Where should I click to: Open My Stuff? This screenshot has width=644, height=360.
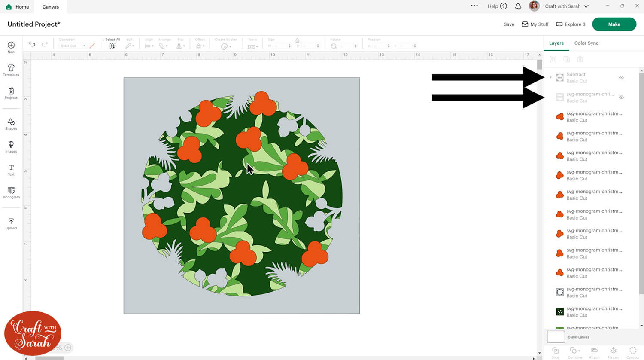click(x=535, y=24)
